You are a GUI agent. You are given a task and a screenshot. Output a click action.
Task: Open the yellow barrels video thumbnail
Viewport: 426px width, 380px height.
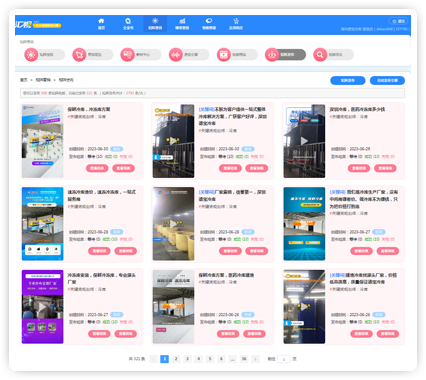click(173, 224)
